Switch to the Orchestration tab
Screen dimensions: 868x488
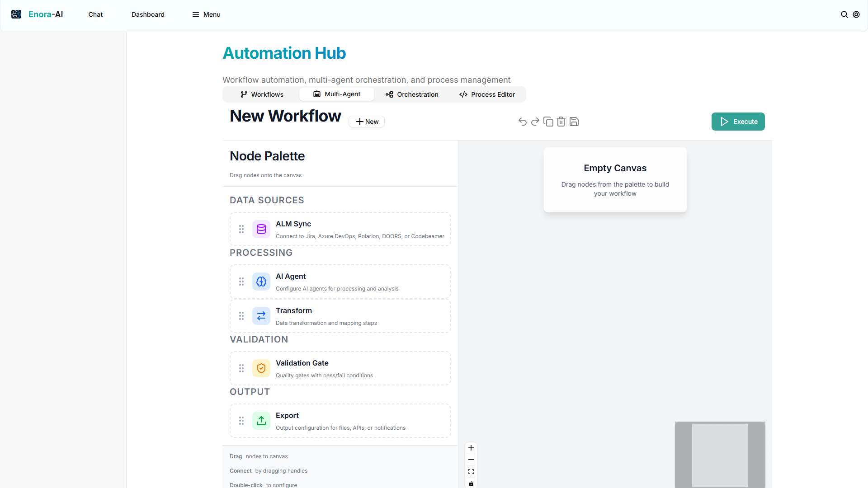(x=412, y=94)
